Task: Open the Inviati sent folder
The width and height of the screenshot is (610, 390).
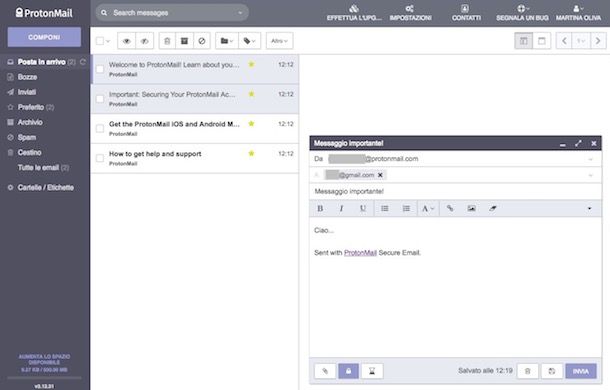Action: click(x=26, y=92)
